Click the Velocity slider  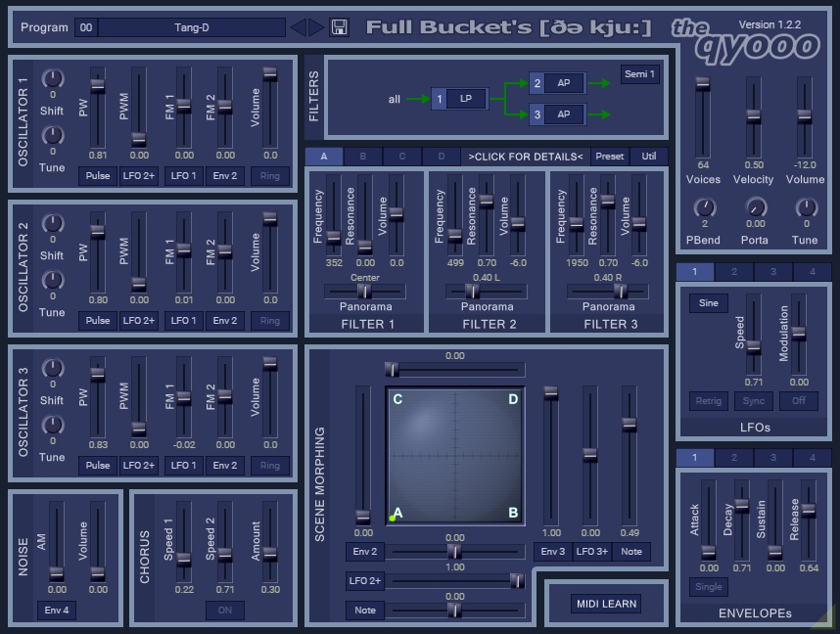point(753,117)
